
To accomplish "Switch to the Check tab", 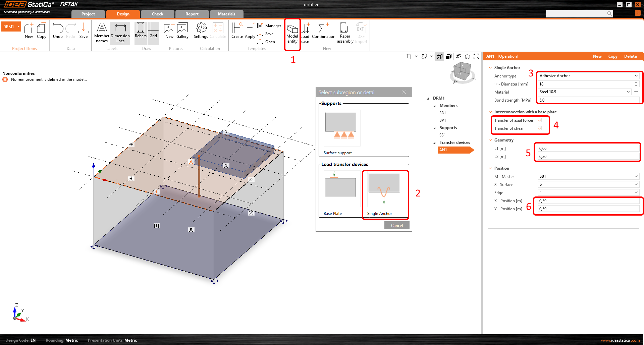I will point(157,14).
